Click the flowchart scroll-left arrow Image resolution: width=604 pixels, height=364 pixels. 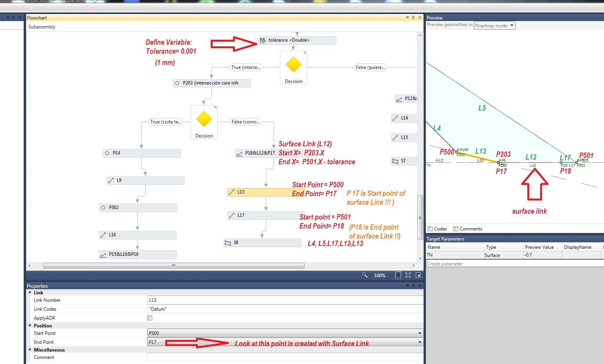click(29, 266)
